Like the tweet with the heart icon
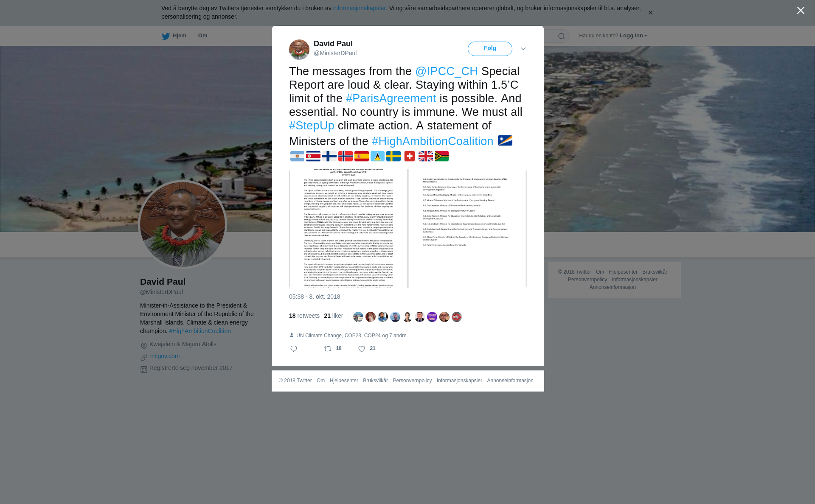This screenshot has width=815, height=504. [362, 349]
